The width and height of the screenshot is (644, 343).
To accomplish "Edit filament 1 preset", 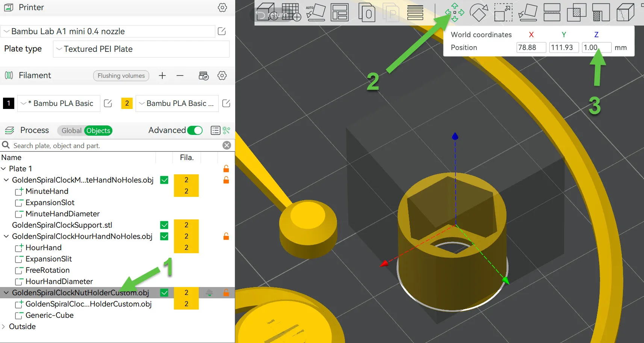I will coord(108,103).
